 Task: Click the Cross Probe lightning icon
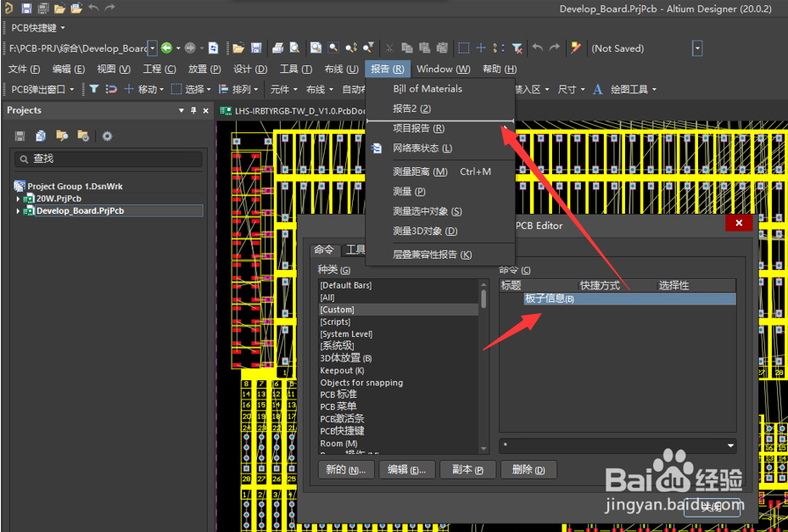point(576,48)
